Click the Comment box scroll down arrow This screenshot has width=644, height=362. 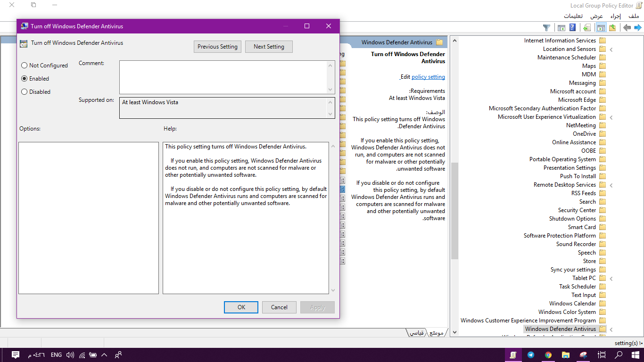tap(331, 90)
